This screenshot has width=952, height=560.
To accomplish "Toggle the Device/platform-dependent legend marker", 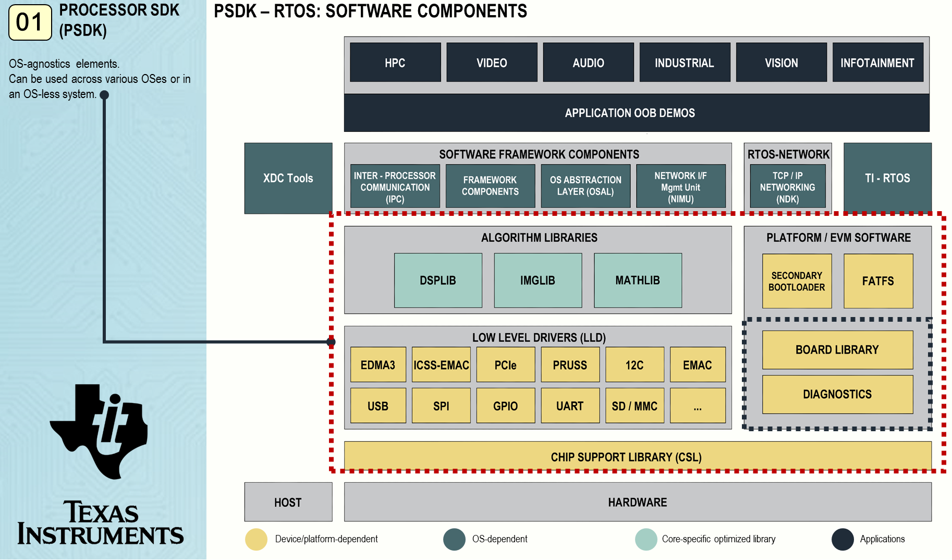I will 256,539.
